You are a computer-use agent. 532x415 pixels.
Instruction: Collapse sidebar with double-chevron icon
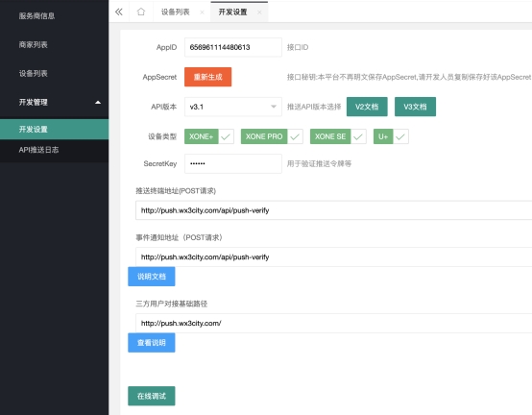point(119,12)
